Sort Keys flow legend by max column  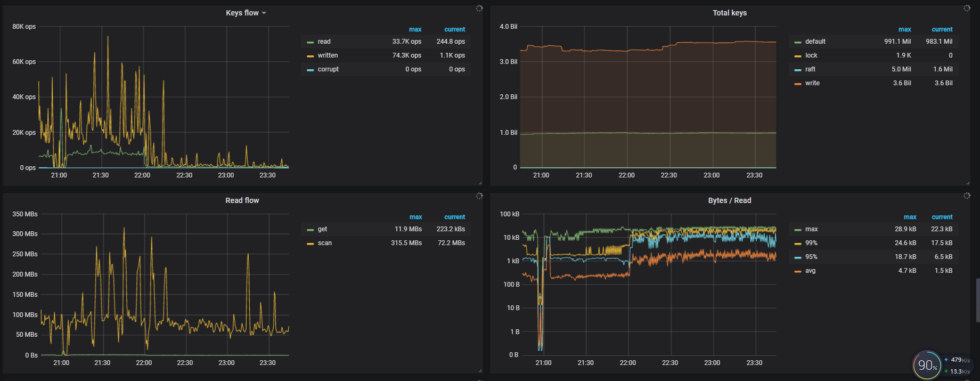pos(415,29)
